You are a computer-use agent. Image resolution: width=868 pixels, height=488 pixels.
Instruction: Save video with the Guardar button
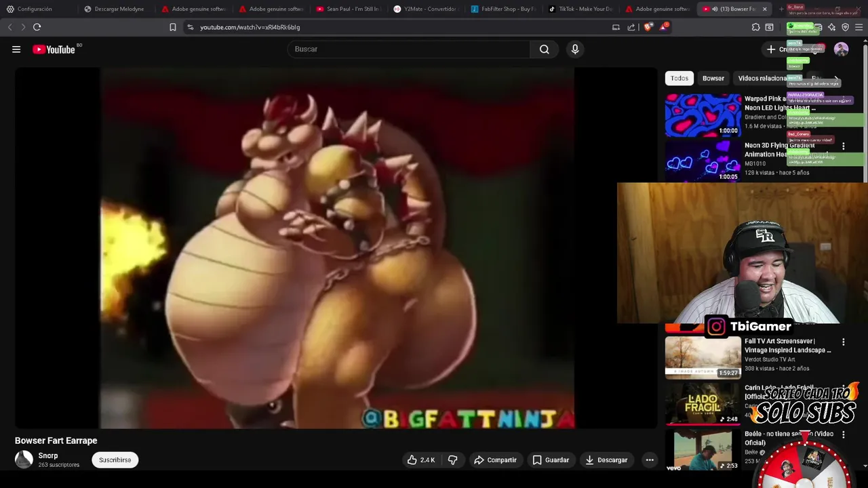551,460
